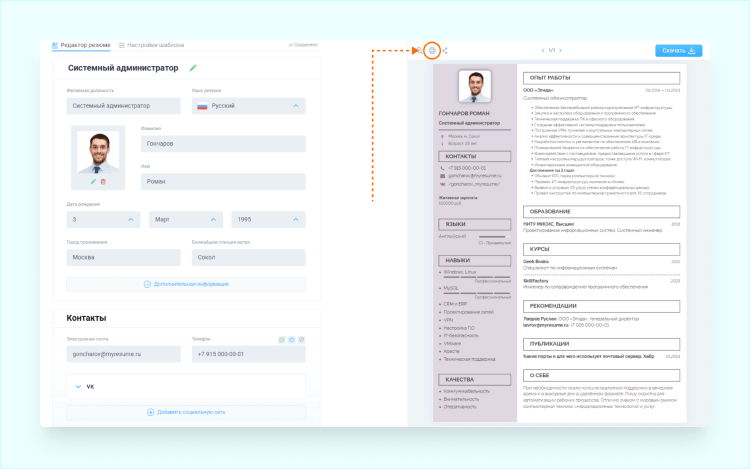Toggle Viber messenger icon above phone field
Viewport: 750px width, 469px height.
coord(301,339)
